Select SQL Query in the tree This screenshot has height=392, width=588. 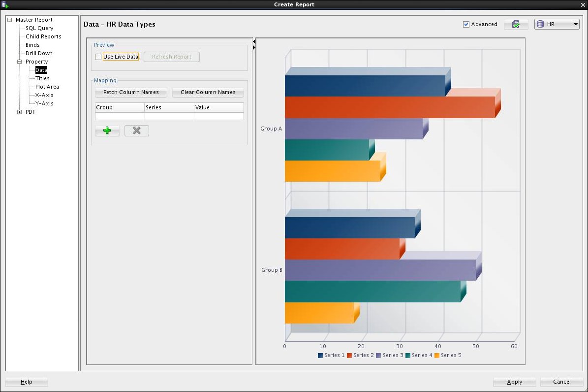pos(39,28)
